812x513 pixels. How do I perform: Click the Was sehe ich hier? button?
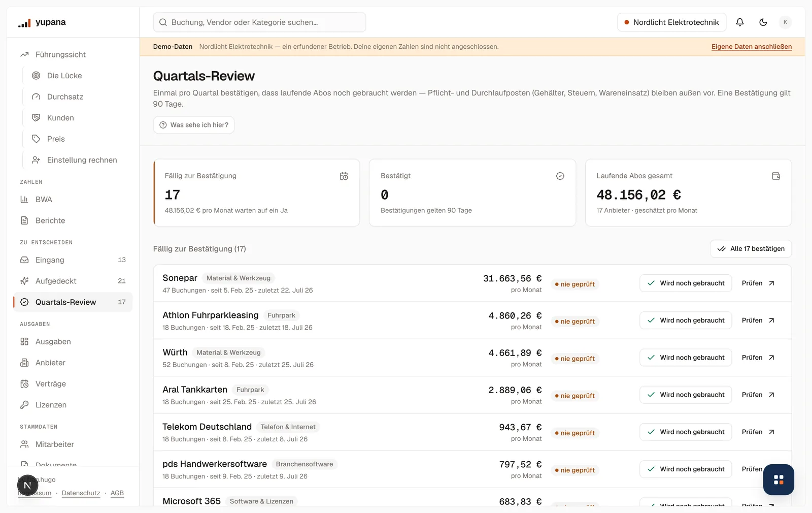pyautogui.click(x=194, y=125)
